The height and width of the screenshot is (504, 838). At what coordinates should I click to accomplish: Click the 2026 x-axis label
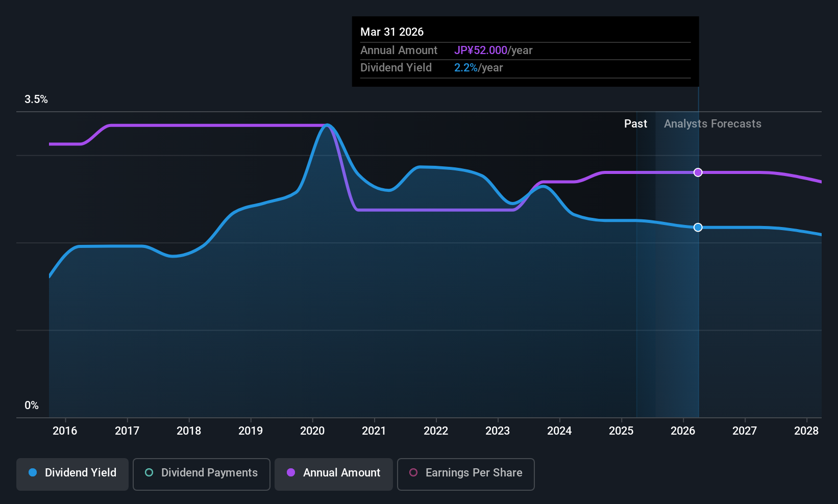[683, 431]
